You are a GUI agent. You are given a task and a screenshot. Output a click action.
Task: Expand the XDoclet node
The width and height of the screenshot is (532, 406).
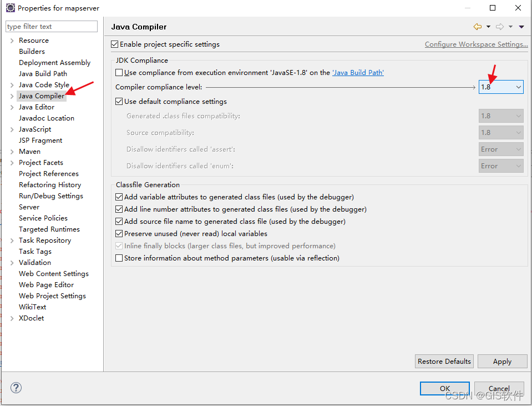point(12,318)
